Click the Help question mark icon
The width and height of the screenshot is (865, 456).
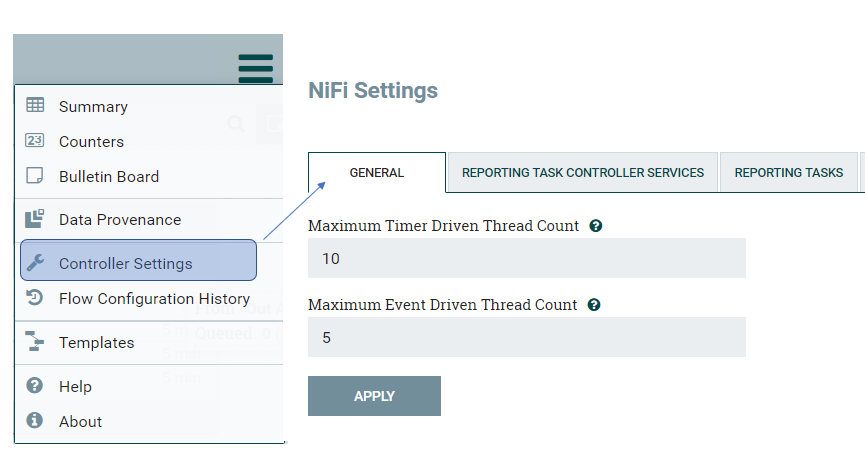point(35,385)
